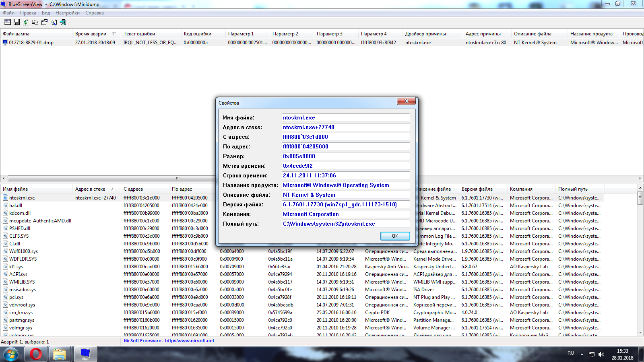This screenshot has height=362, width=644.
Task: Open the Вид menu
Action: [46, 13]
